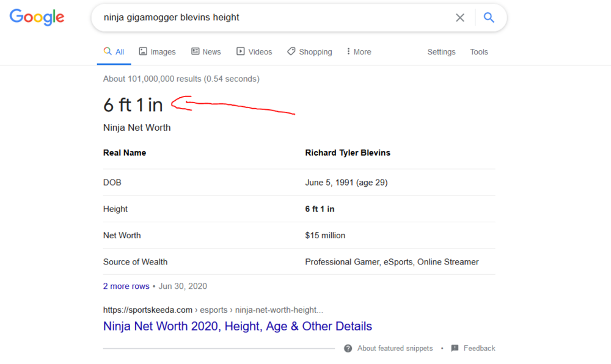Click the three-dot More icon
The image size is (611, 364).
[x=348, y=51]
